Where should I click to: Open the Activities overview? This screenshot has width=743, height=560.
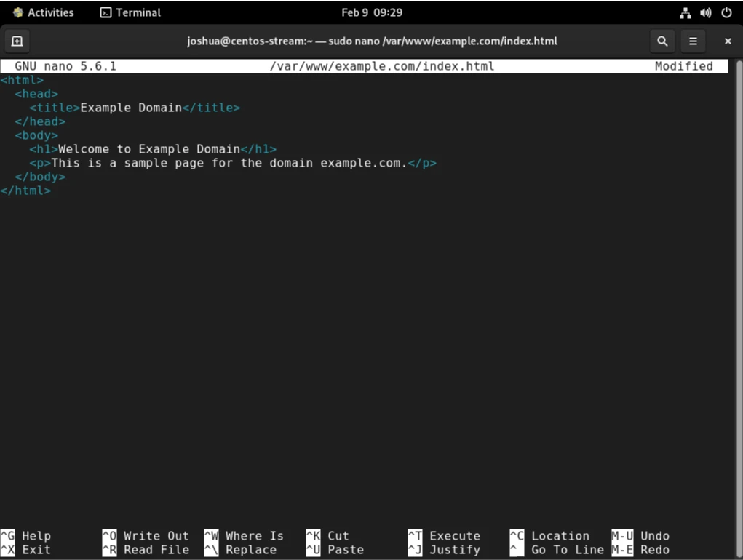coord(44,13)
